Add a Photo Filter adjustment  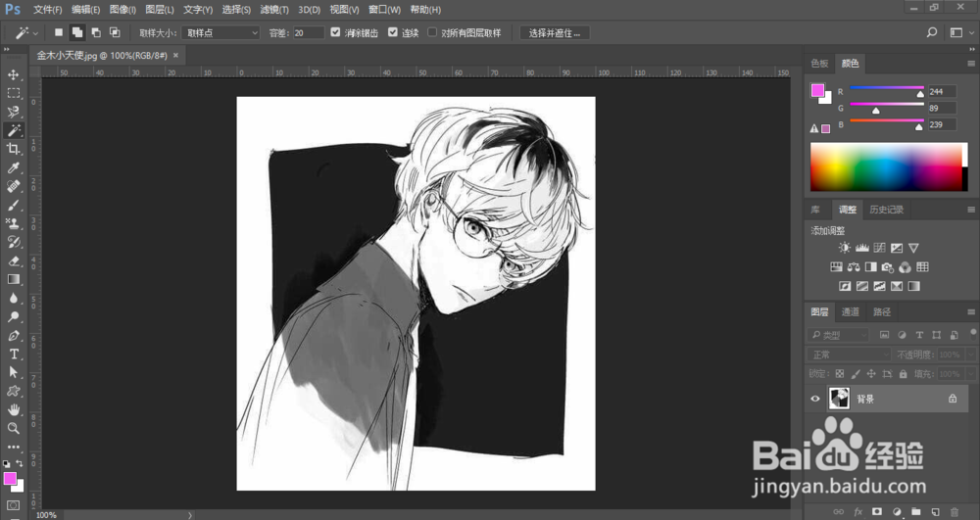888,267
